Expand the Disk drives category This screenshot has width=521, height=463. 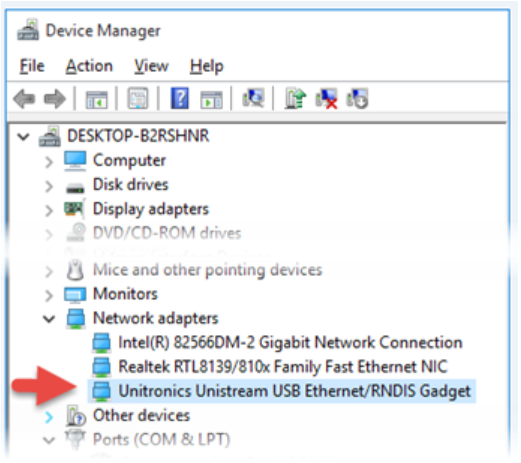49,186
